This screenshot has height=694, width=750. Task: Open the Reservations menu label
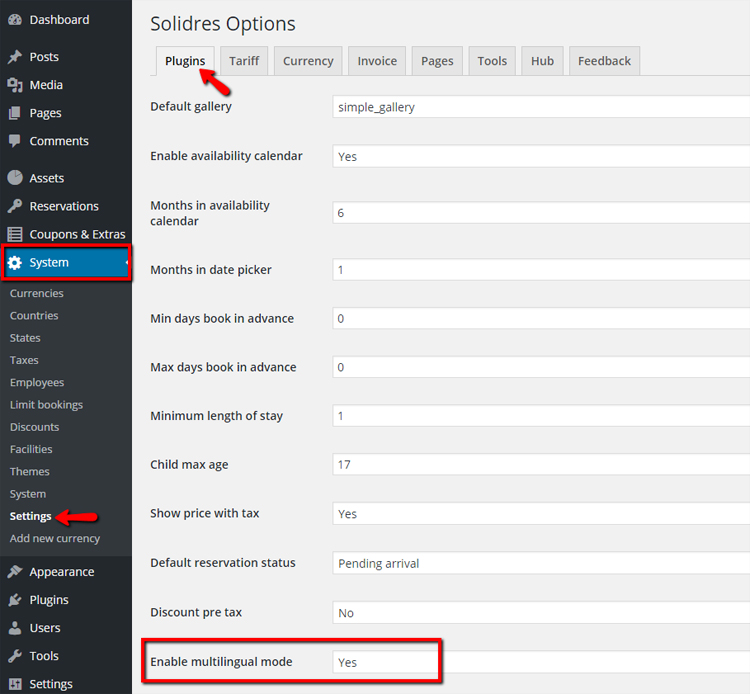64,206
